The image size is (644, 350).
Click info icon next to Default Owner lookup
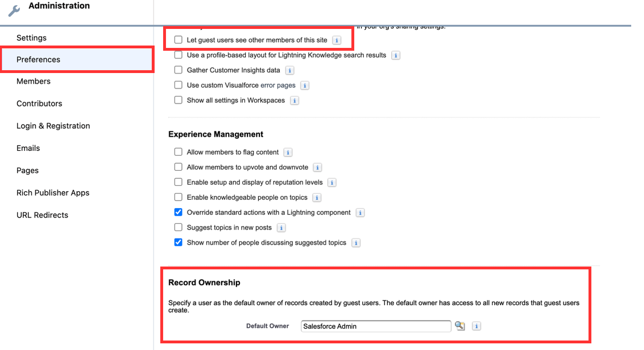477,326
